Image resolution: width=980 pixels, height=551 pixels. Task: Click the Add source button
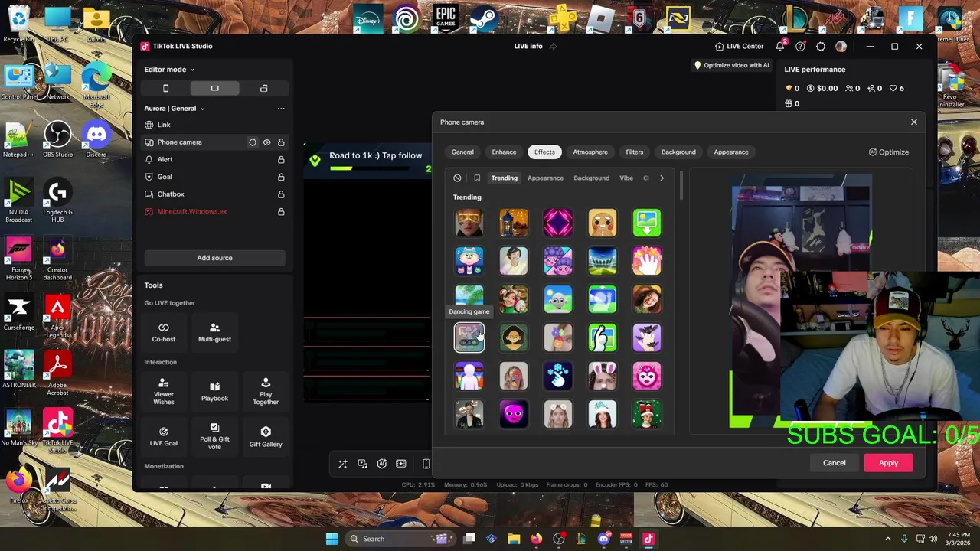214,258
